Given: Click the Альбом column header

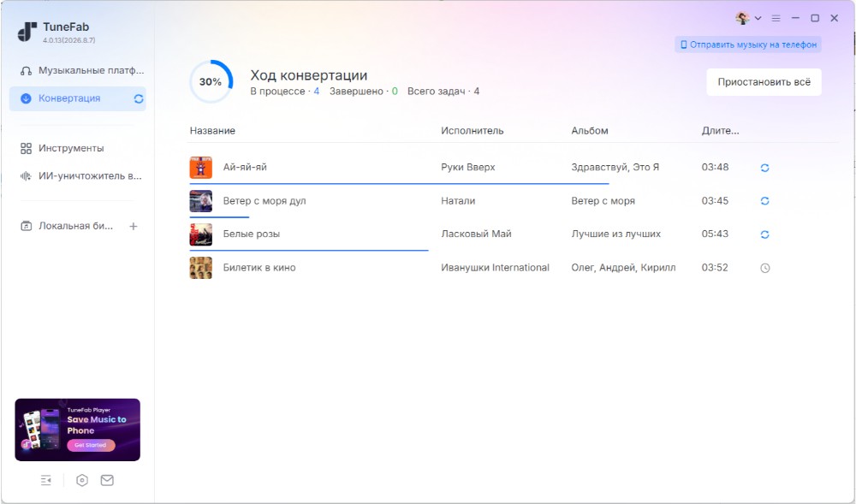Looking at the screenshot, I should pyautogui.click(x=590, y=131).
